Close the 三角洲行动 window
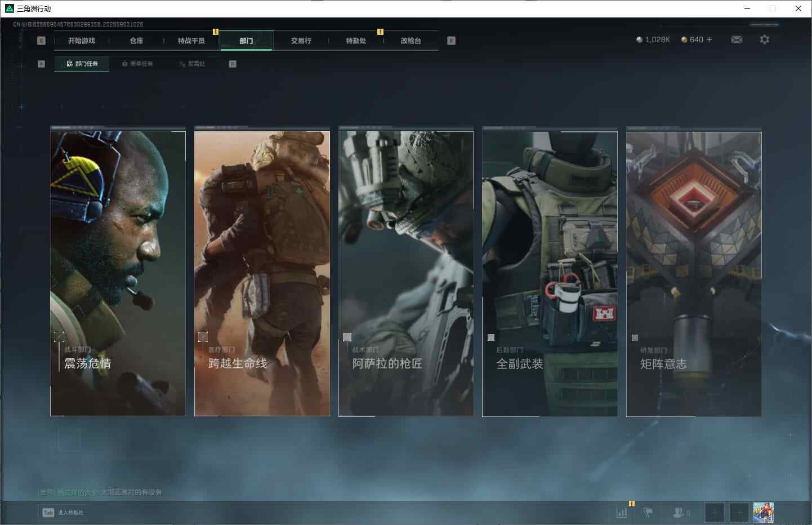Image resolution: width=812 pixels, height=525 pixels. (798, 8)
